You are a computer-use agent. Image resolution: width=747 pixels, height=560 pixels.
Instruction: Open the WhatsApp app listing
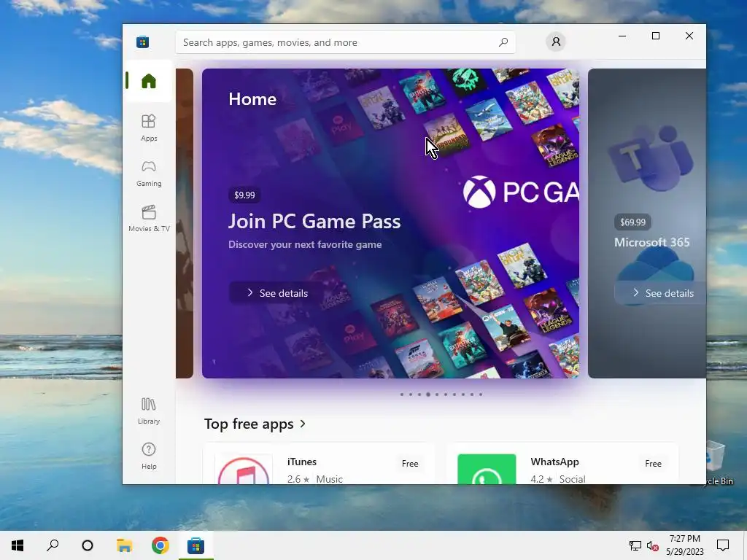pyautogui.click(x=562, y=463)
